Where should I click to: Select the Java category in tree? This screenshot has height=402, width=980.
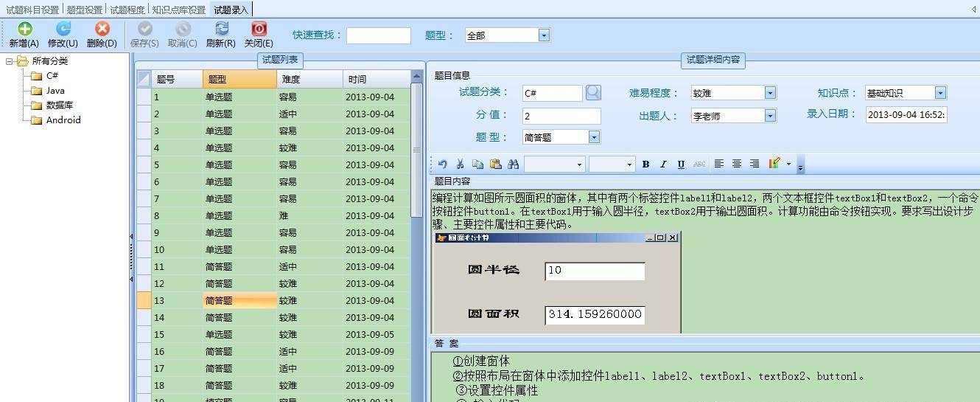click(55, 90)
